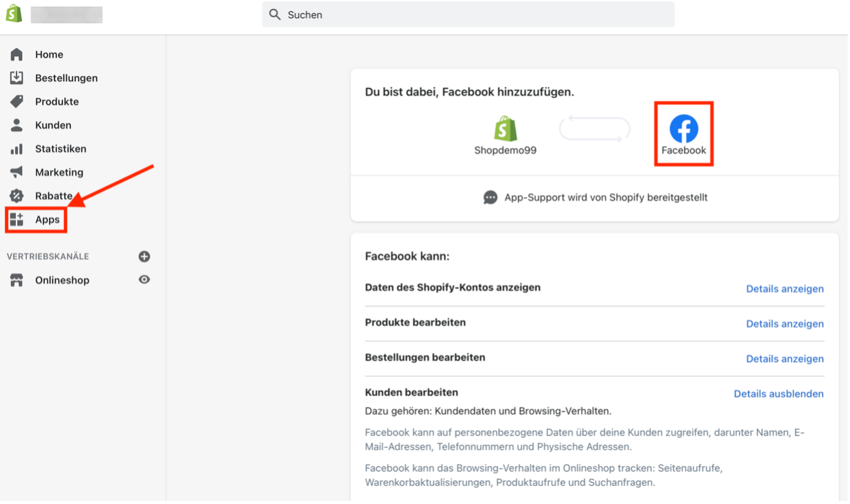Click 'Daten des Shopify-Kontos anzeigen' title
The width and height of the screenshot is (850, 504).
point(453,287)
